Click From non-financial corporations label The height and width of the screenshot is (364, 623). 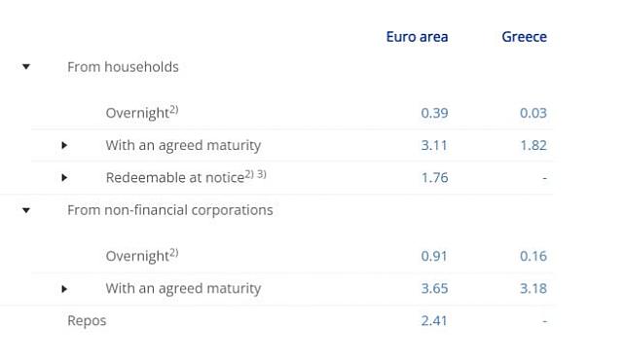pos(170,210)
